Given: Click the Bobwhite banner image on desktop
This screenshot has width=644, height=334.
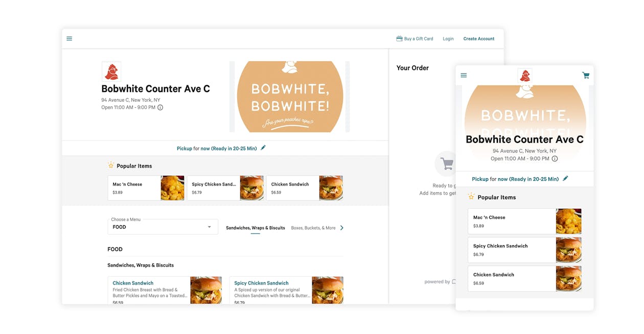Looking at the screenshot, I should pos(290,97).
